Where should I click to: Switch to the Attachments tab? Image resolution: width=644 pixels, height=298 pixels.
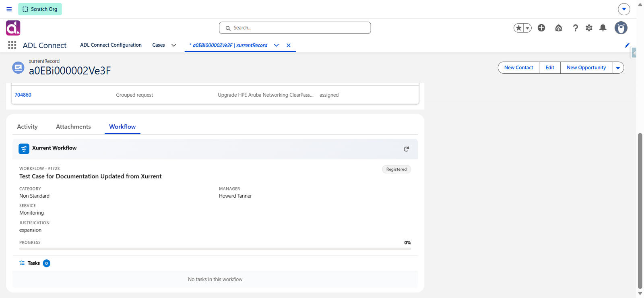click(x=73, y=126)
